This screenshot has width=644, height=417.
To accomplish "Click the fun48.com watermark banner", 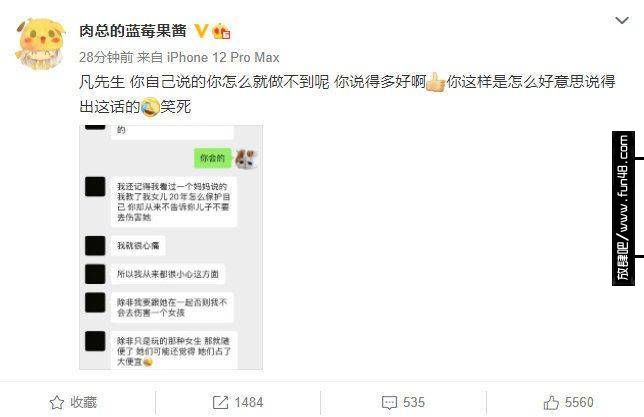I will tap(623, 208).
